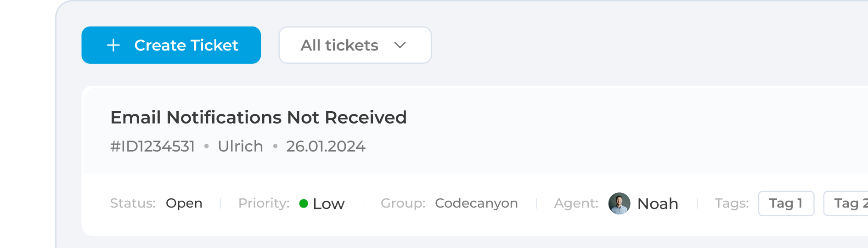Expand the chevron arrow beside All tickets
868x248 pixels.
click(400, 45)
